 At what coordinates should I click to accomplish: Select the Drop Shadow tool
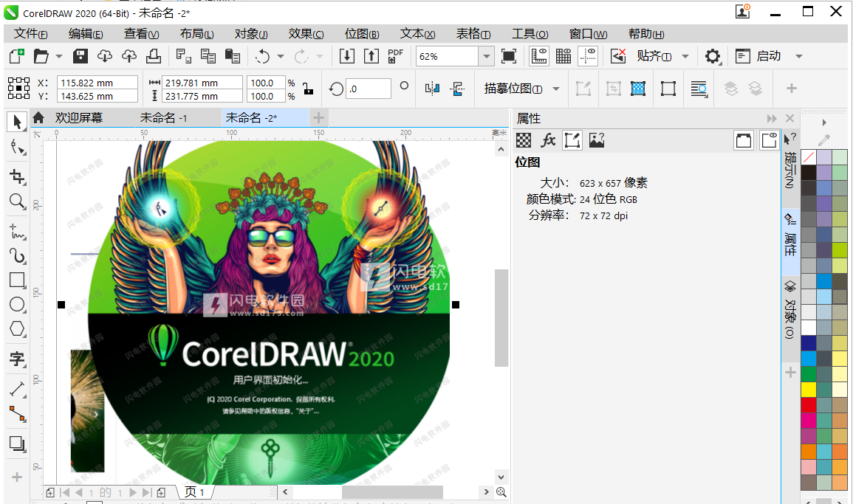click(17, 443)
